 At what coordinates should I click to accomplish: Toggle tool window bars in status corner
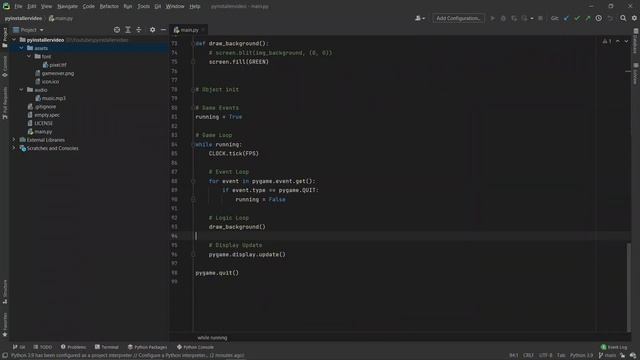(5, 356)
